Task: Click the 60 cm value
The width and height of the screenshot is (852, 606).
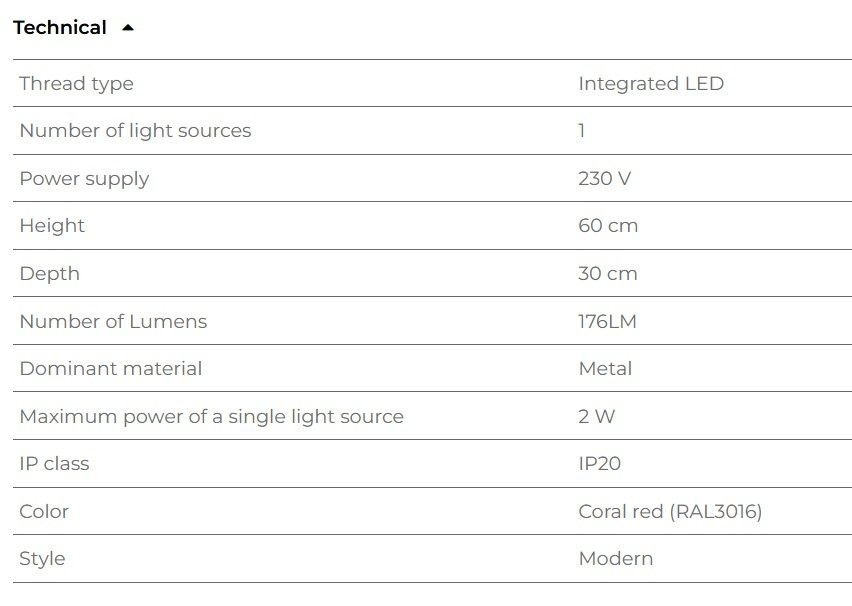Action: coord(608,226)
